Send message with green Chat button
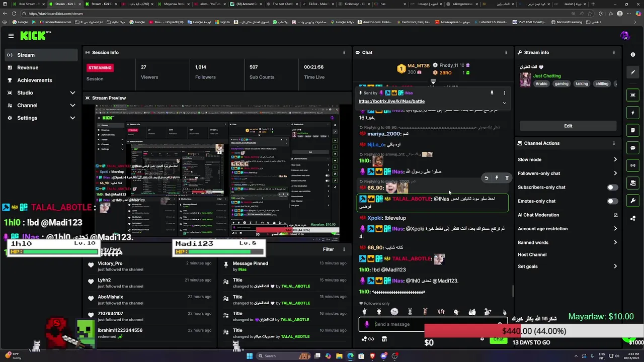 click(x=498, y=339)
